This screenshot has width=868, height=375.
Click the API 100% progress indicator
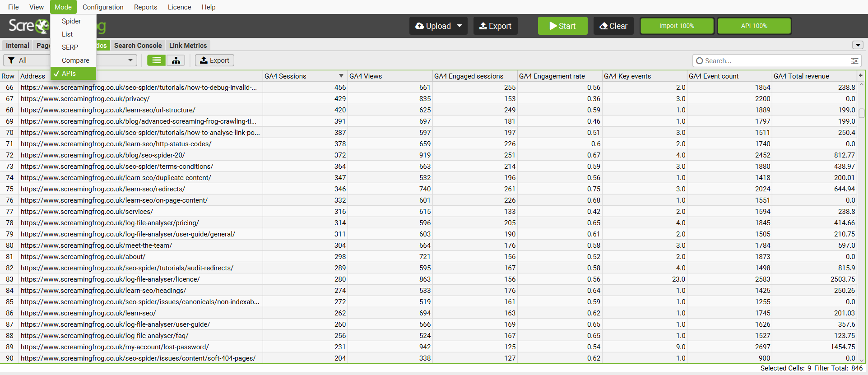point(754,26)
